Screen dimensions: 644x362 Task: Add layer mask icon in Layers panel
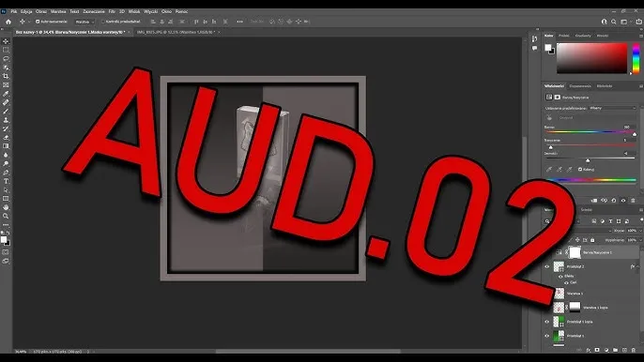point(597,350)
